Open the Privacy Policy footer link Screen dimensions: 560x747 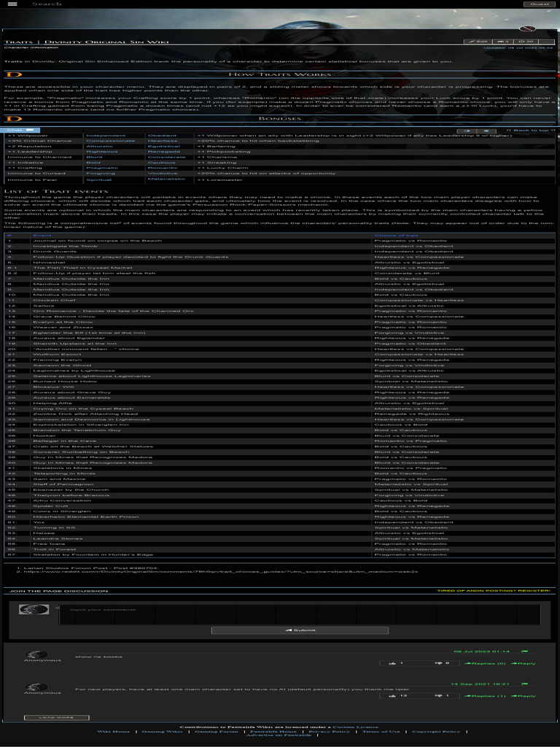click(329, 732)
